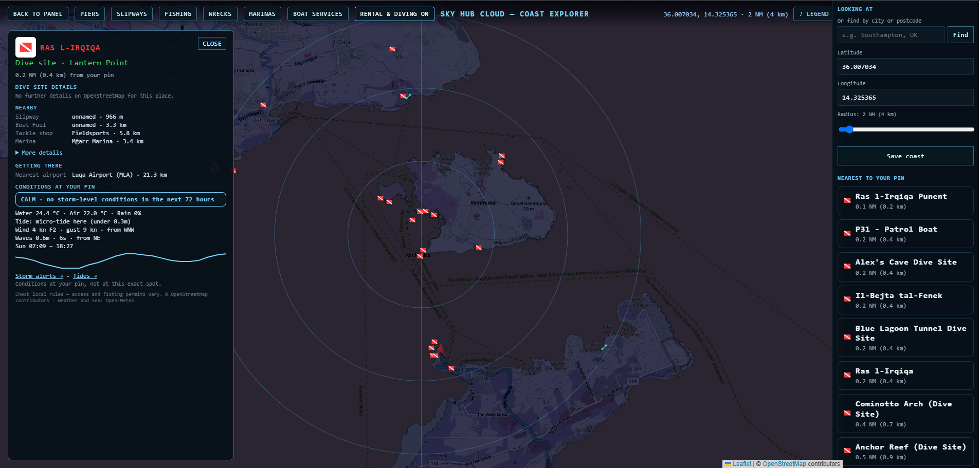Screen dimensions: 980x468
Task: Open the Leaflet attribution link
Action: click(742, 464)
